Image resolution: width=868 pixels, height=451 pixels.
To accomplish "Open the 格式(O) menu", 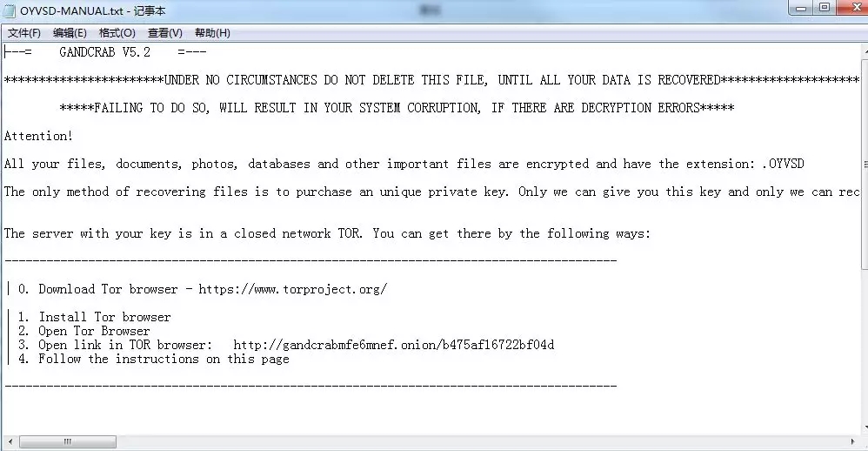I will coord(117,33).
